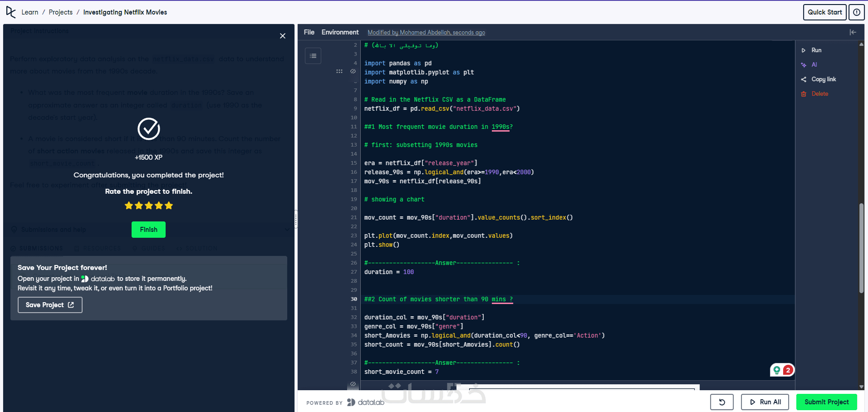Click the 'Investigating Netflix Movies' breadcrumb title
This screenshot has height=412, width=868.
(125, 12)
